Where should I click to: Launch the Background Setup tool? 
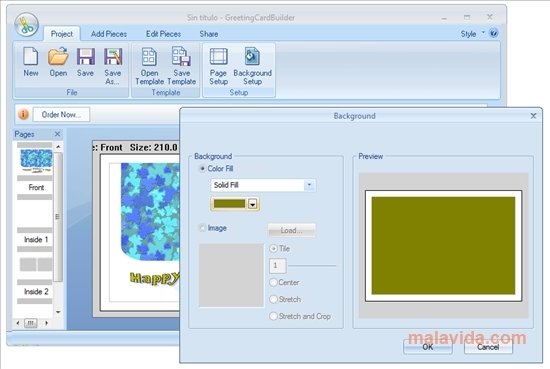click(252, 56)
